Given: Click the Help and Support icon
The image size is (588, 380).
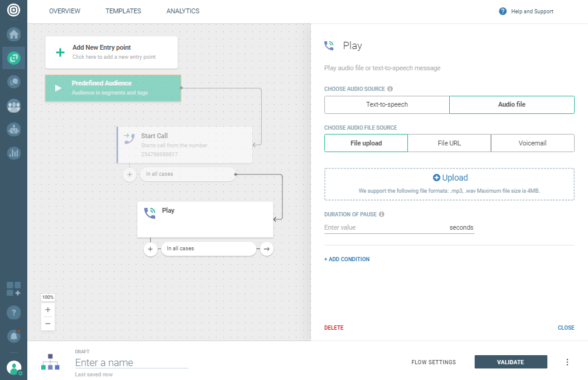Looking at the screenshot, I should (x=503, y=11).
